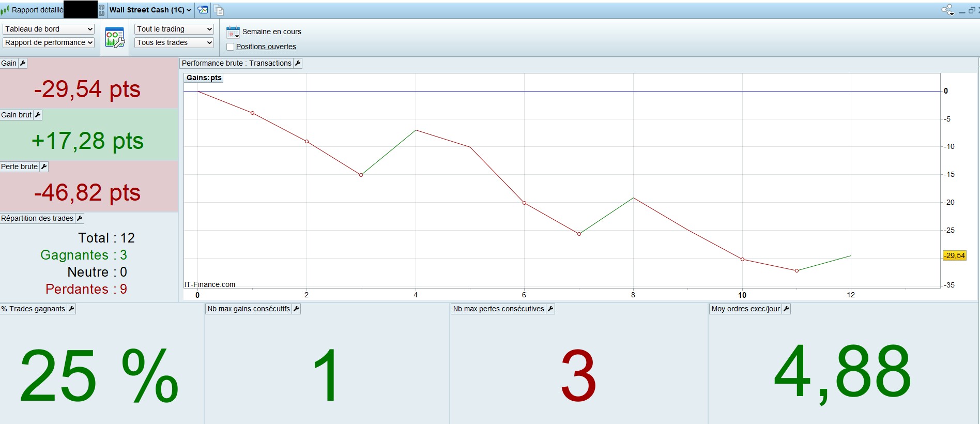Expand the Tout le trading dropdown
The width and height of the screenshot is (980, 424).
174,29
